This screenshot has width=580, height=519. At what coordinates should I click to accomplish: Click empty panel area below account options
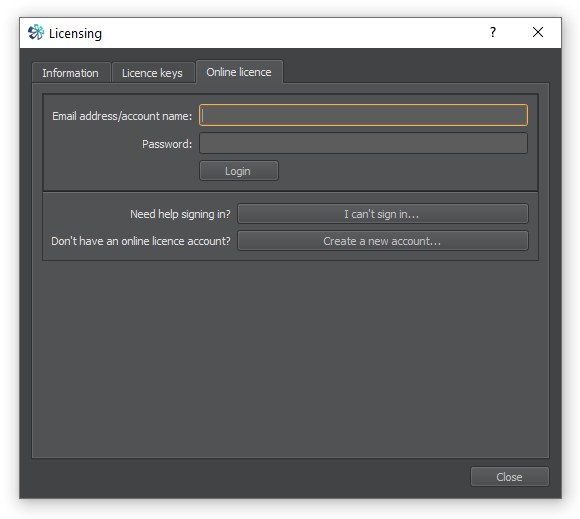pos(290,359)
